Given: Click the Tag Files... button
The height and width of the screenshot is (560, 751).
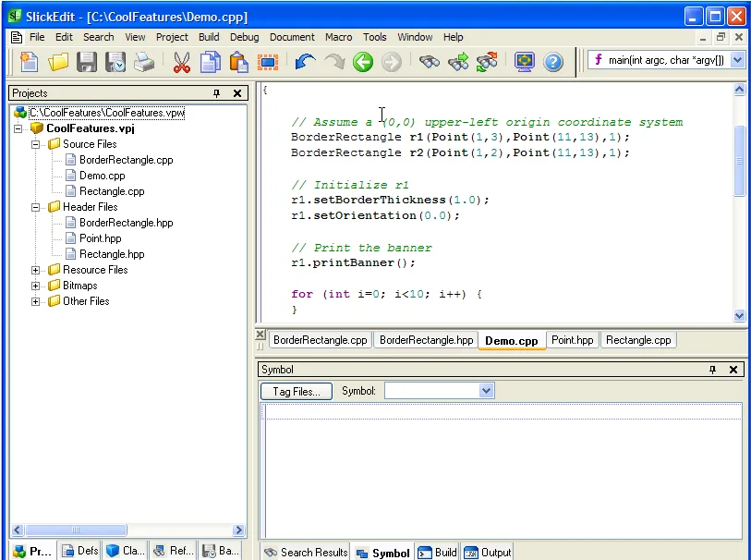Looking at the screenshot, I should pos(296,391).
